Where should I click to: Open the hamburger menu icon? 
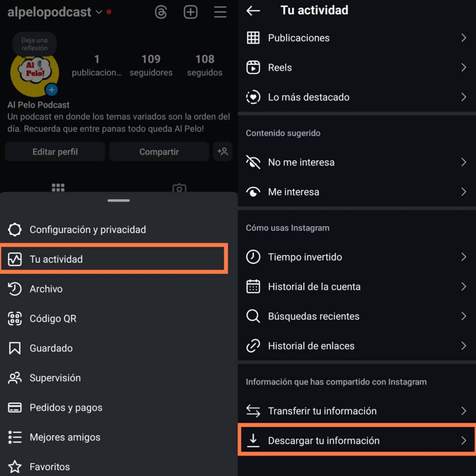(220, 12)
